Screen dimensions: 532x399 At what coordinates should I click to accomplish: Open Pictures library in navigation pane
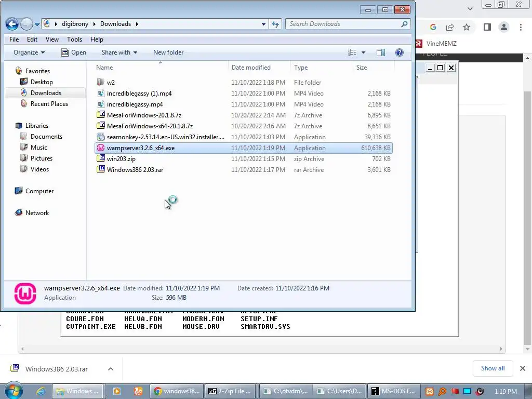[x=42, y=158]
